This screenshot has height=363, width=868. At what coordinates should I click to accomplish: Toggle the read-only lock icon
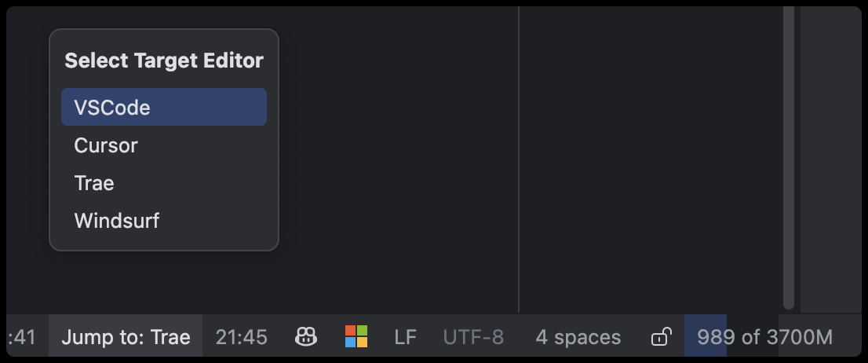click(x=661, y=337)
